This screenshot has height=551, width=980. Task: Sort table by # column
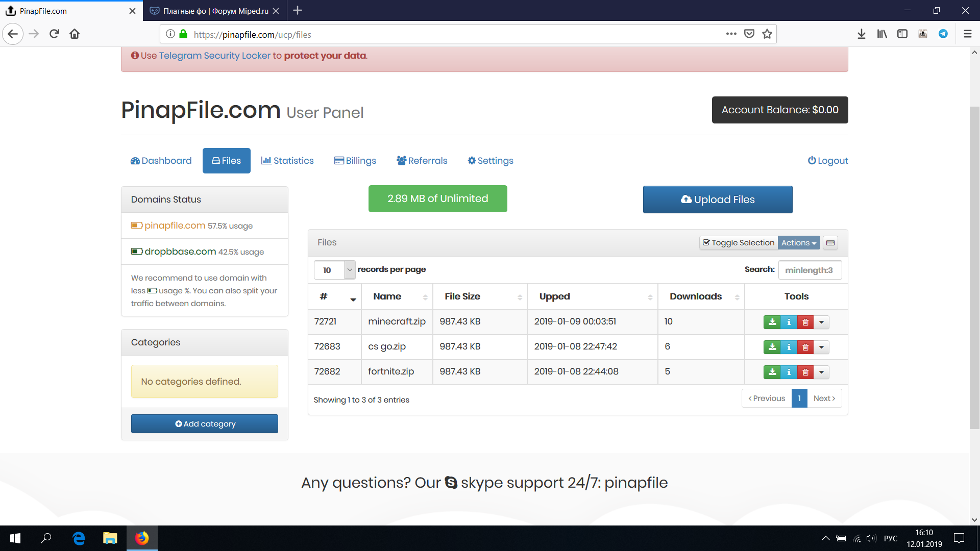tap(335, 296)
